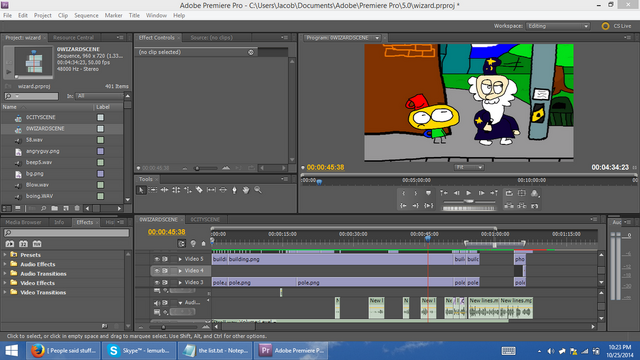Image resolution: width=640 pixels, height=360 pixels.
Task: Step forward one frame
Action: [x=481, y=193]
